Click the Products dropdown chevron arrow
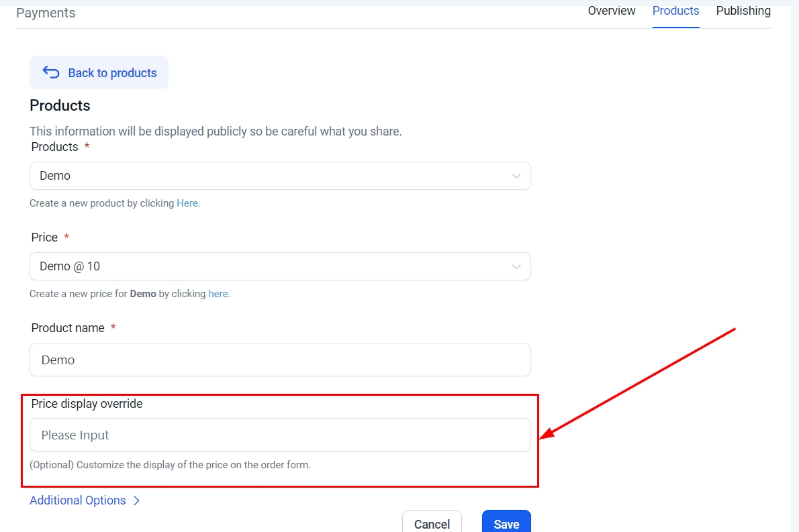Viewport: 799px width, 532px height. (x=516, y=176)
